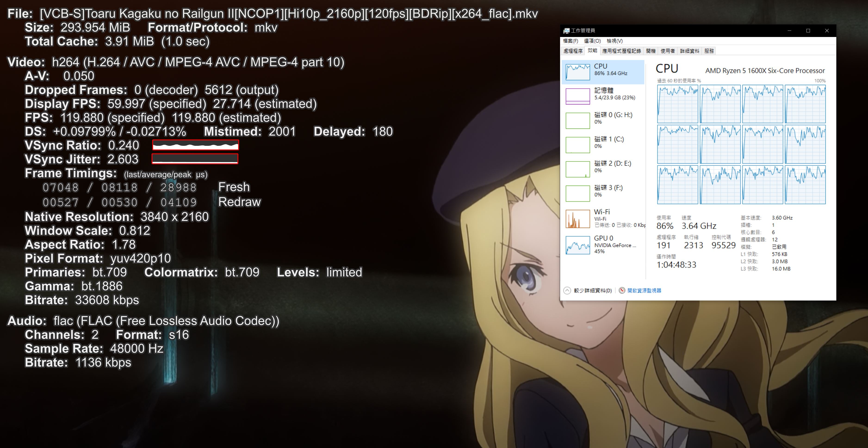Select the 磁碟 1 (C:) thumbnail graph
The height and width of the screenshot is (448, 868).
point(577,145)
